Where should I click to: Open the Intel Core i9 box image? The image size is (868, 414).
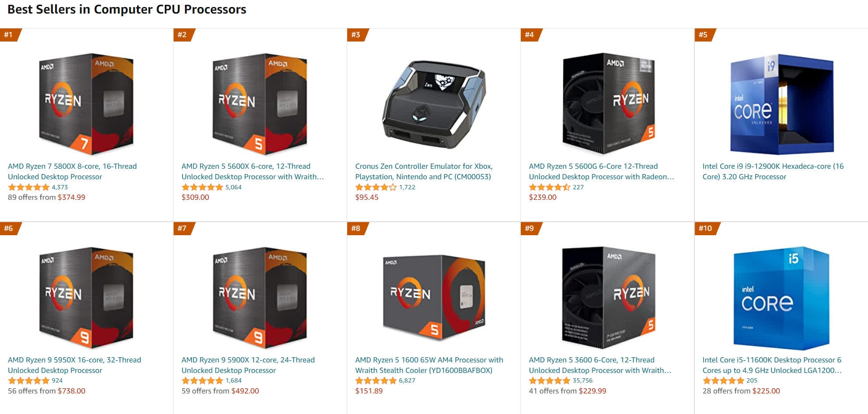(x=782, y=104)
